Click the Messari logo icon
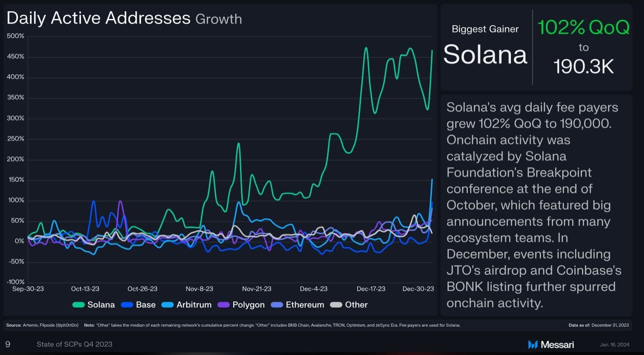 coord(533,345)
